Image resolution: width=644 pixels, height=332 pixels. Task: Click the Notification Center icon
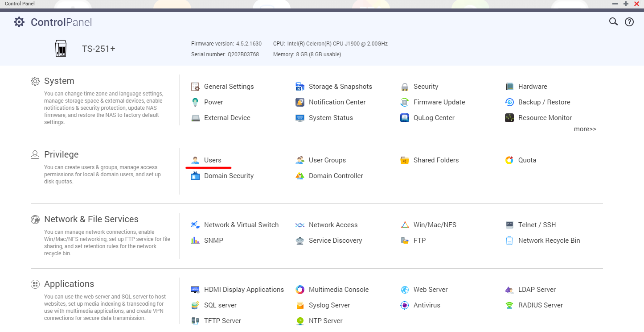(x=300, y=102)
